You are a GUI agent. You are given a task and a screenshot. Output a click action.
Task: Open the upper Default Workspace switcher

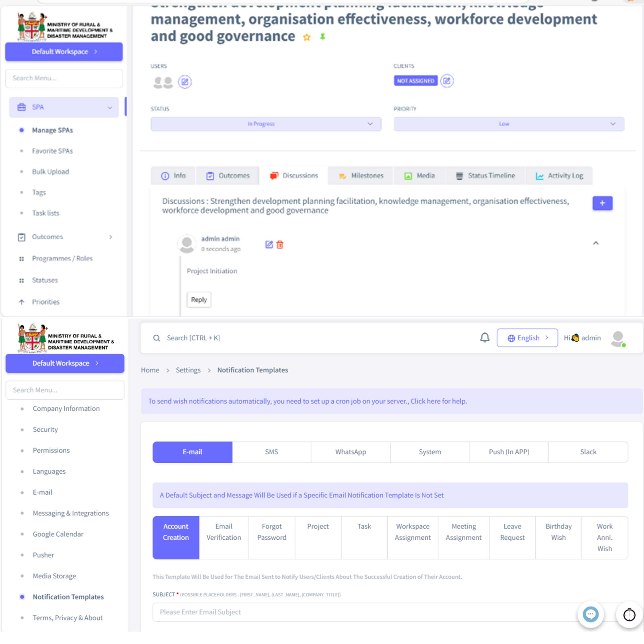point(64,52)
